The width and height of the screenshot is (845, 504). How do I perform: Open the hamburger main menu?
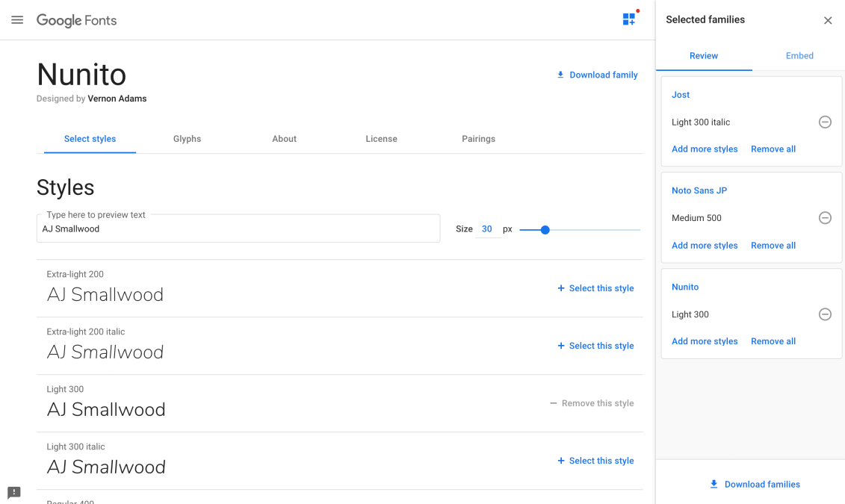click(x=17, y=20)
